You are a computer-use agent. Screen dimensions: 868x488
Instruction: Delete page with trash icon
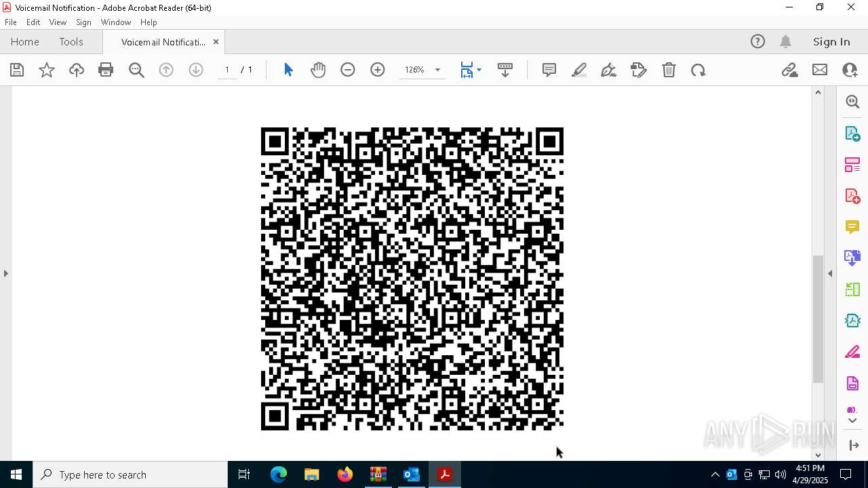point(669,70)
